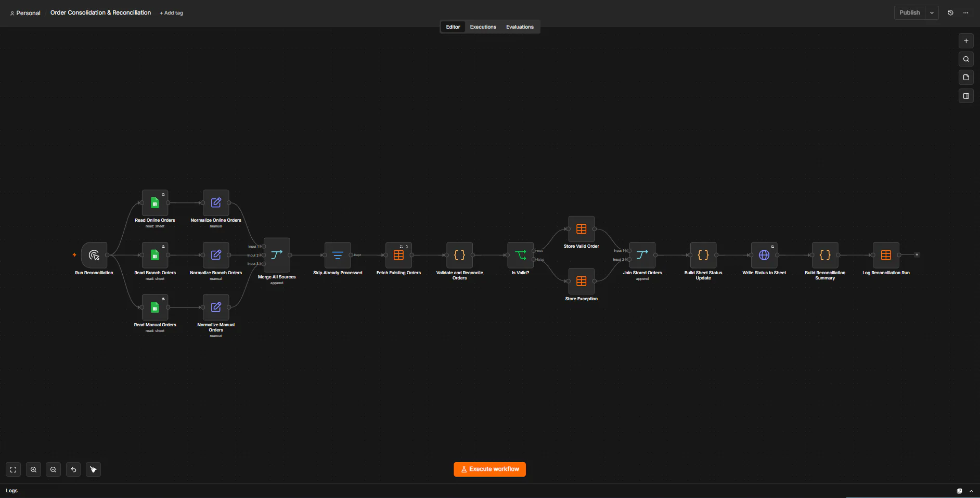Switch to the Executions tab
This screenshot has width=980, height=498.
click(483, 27)
